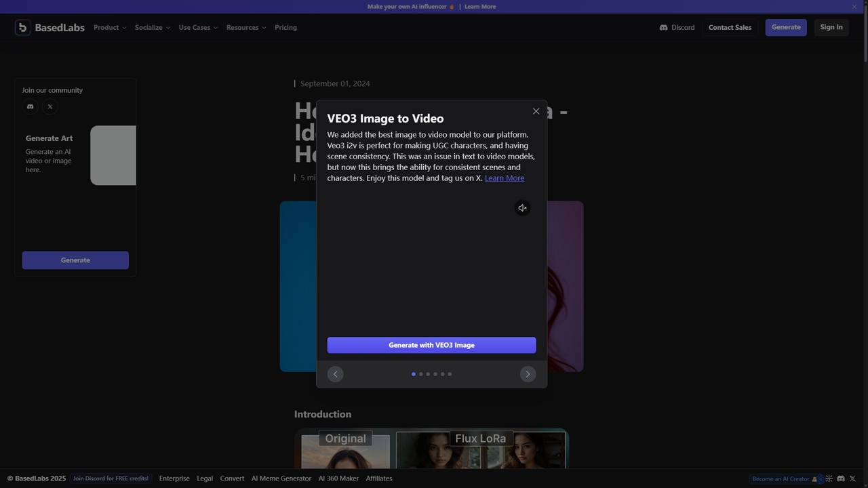The image size is (868, 488).
Task: Click the Generate Art preview thumbnail
Action: click(x=113, y=155)
